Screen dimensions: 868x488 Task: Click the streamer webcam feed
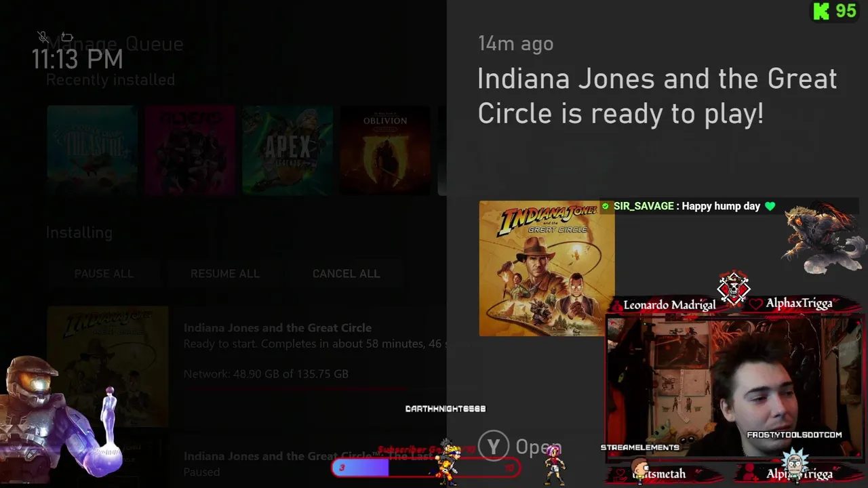[x=734, y=388]
